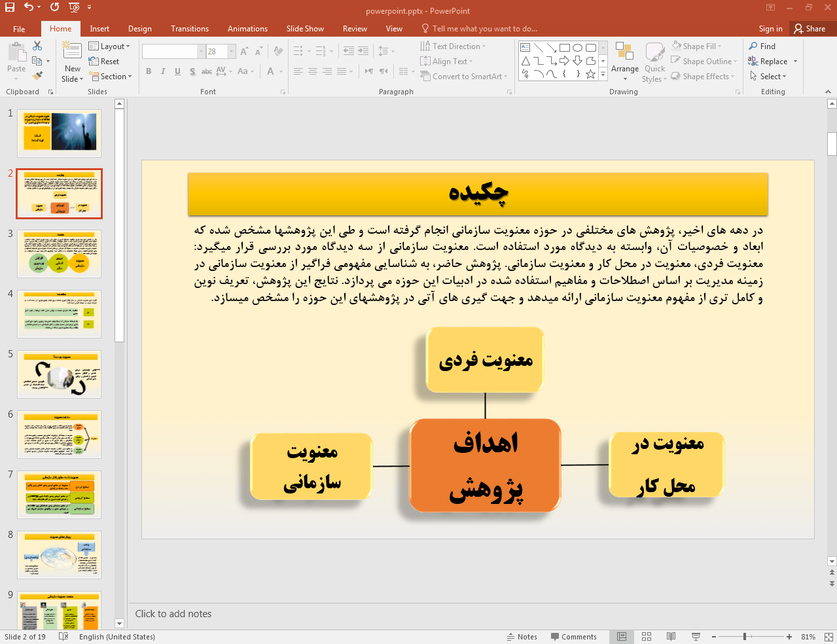Toggle the Notes pane button
837x644 pixels.
point(522,637)
